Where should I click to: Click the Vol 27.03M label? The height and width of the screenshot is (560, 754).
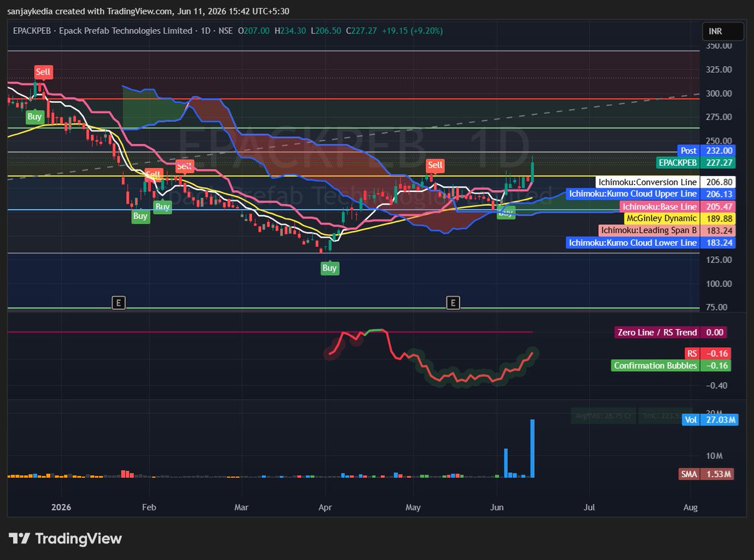(709, 419)
